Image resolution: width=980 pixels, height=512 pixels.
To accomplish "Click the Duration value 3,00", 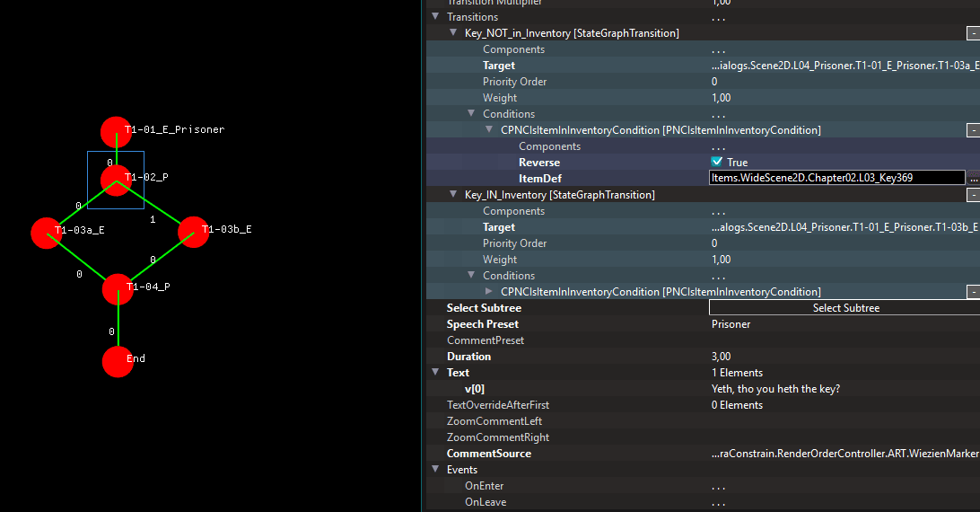I will tap(721, 356).
